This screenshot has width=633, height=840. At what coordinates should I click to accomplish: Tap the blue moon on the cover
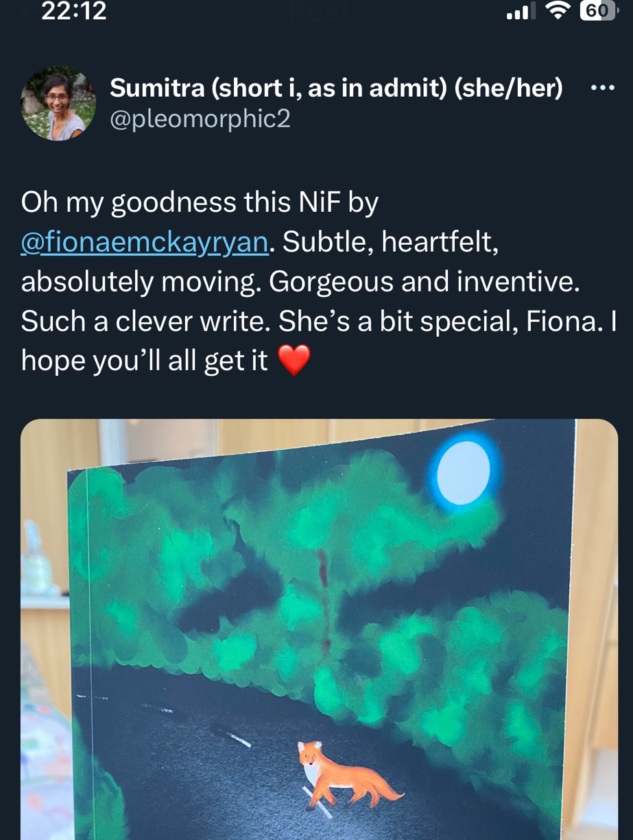pos(464,472)
